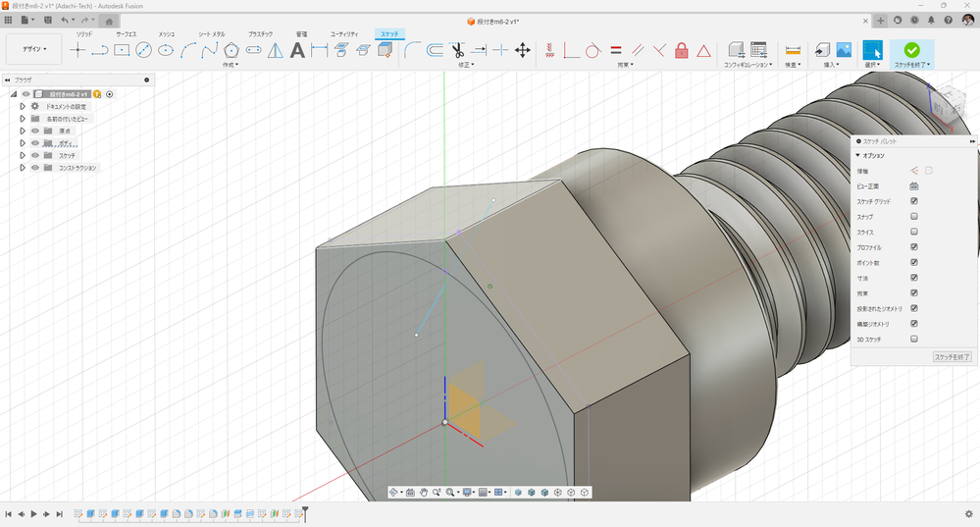Click the Home tab button

[x=109, y=21]
